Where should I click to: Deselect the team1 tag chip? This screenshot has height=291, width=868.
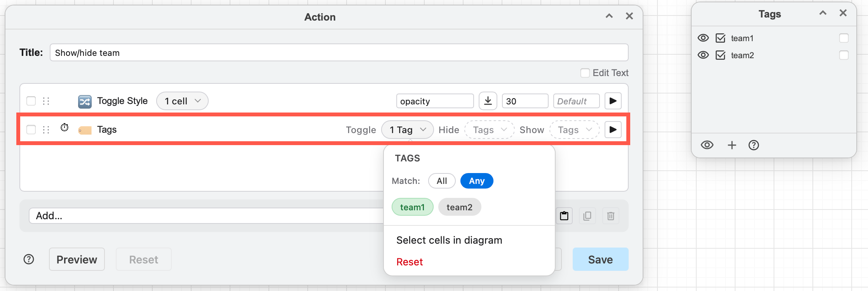(x=413, y=207)
